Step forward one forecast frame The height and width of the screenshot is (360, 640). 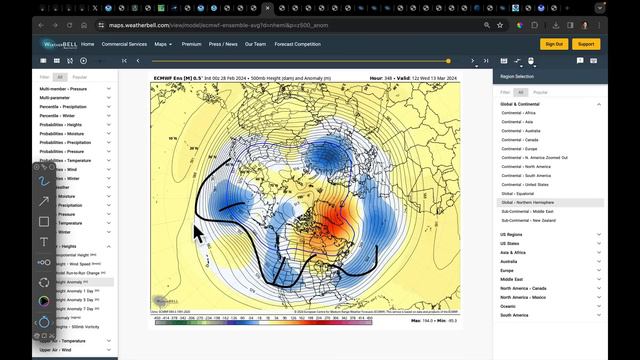[473, 61]
